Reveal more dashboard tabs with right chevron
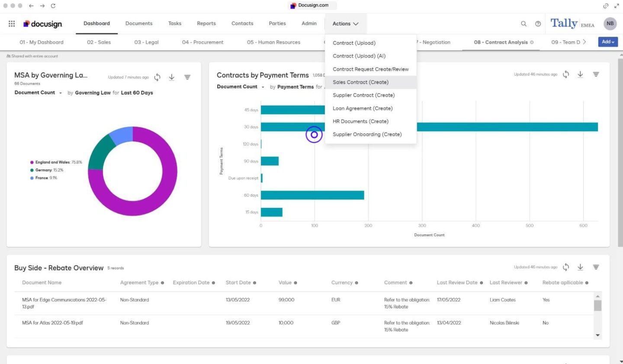This screenshot has height=364, width=623. pos(585,42)
